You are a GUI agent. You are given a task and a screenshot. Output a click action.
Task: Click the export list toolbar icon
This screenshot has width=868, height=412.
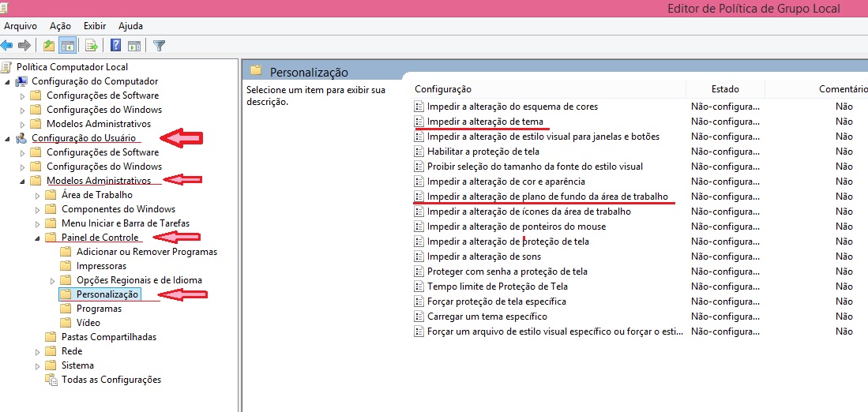(92, 45)
